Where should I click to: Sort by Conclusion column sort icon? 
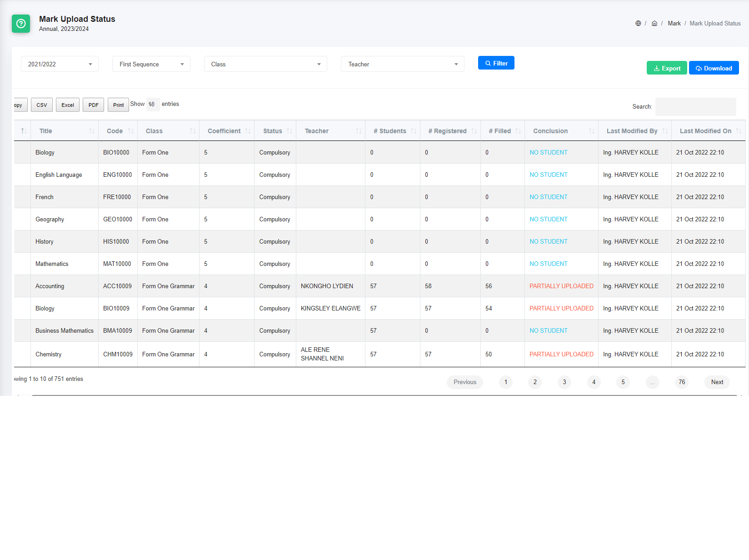[x=591, y=131]
